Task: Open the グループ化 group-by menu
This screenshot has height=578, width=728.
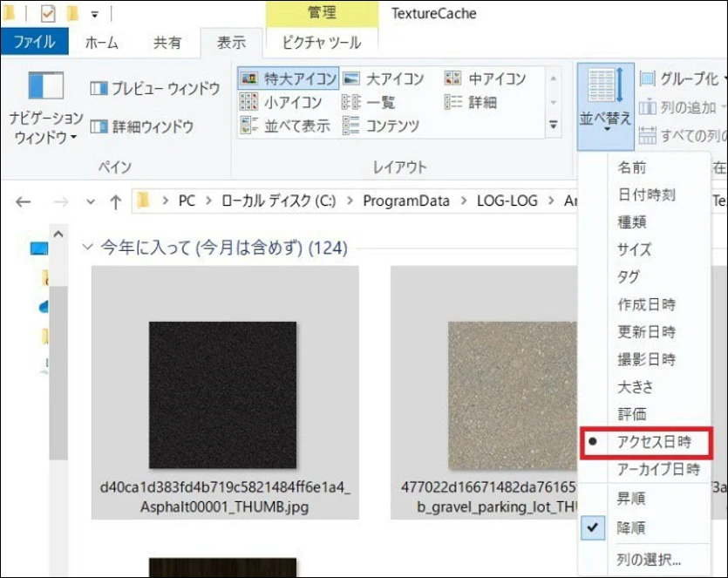Action: [682, 78]
